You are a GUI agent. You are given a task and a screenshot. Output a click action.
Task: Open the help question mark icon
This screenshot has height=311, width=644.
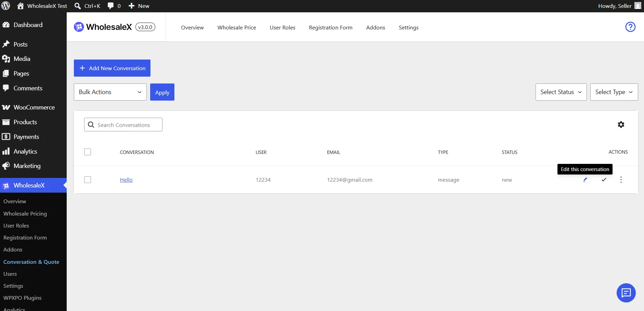coord(630,27)
